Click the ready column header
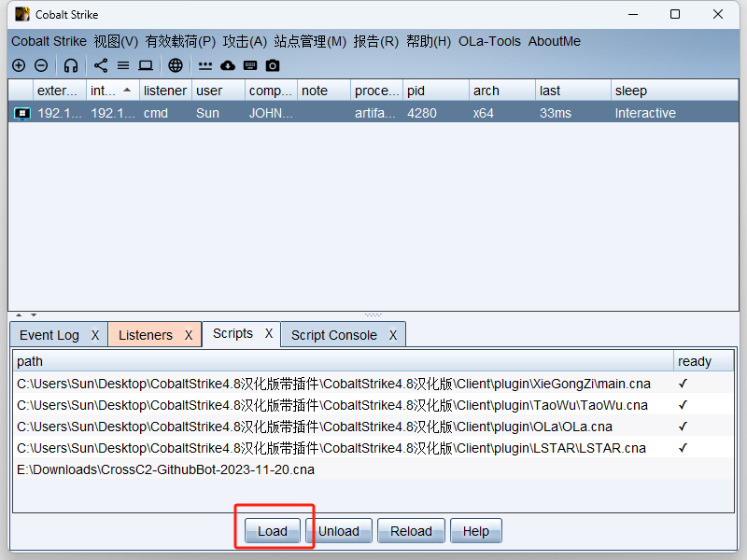 [704, 361]
